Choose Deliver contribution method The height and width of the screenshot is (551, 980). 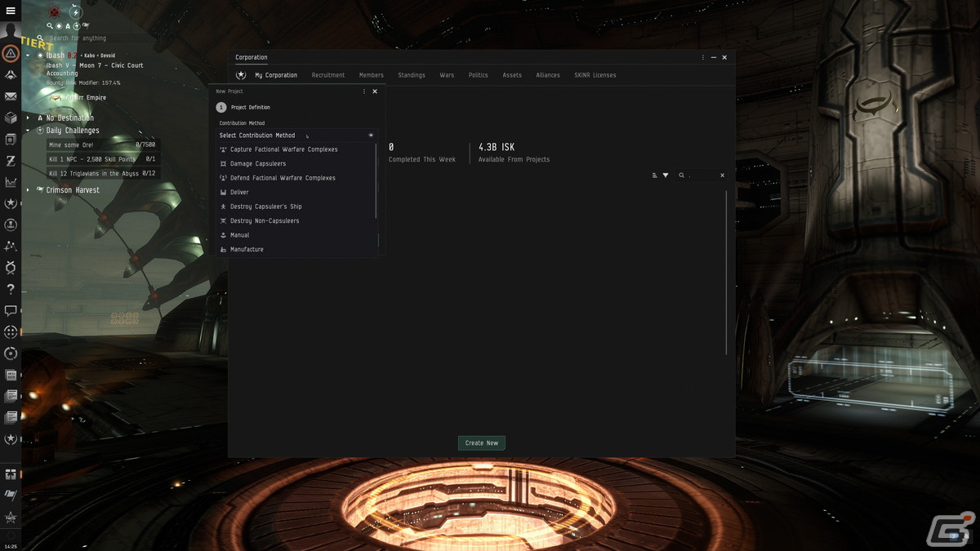[296, 193]
